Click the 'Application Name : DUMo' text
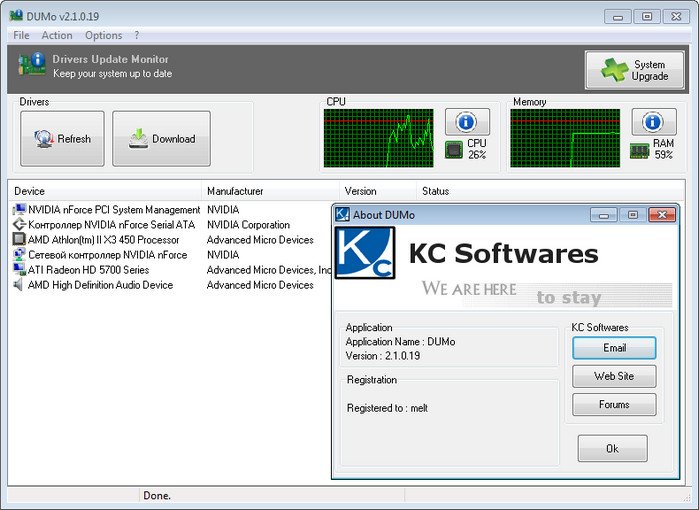 click(x=400, y=341)
